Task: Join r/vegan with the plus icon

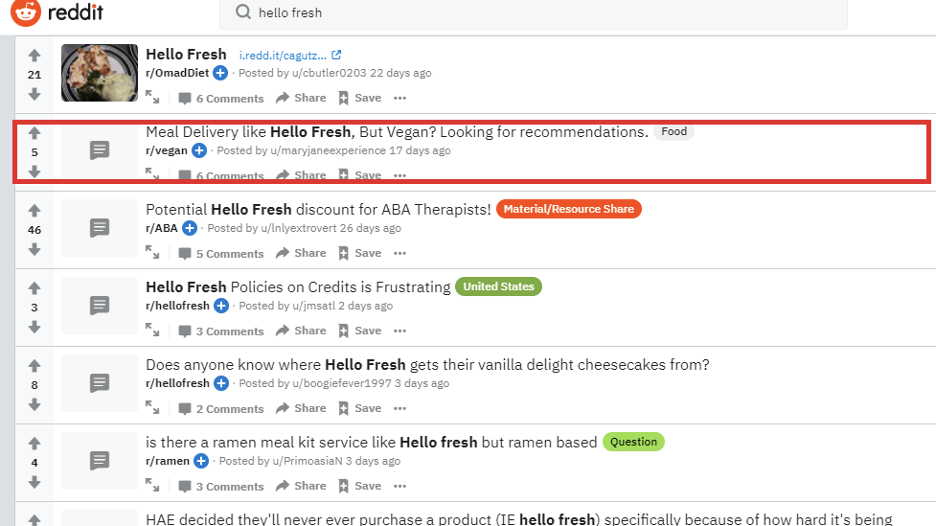Action: [x=199, y=151]
